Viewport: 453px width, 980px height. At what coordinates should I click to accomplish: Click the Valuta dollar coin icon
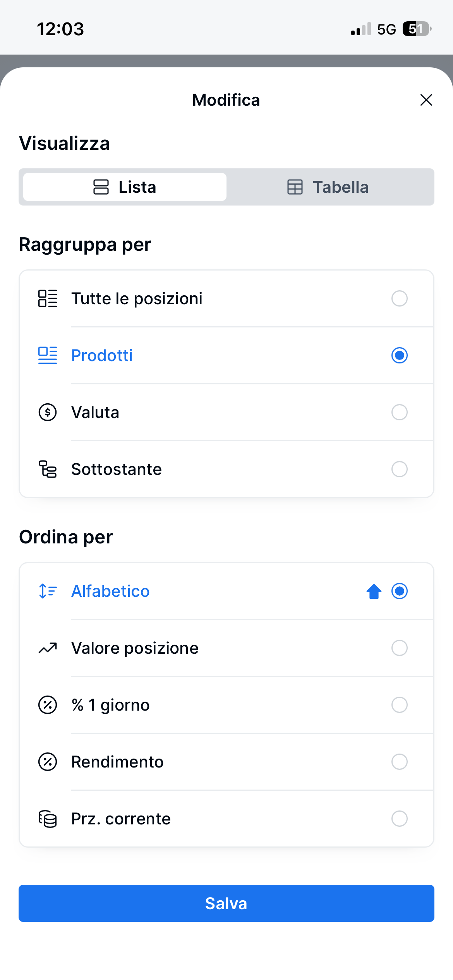[48, 412]
